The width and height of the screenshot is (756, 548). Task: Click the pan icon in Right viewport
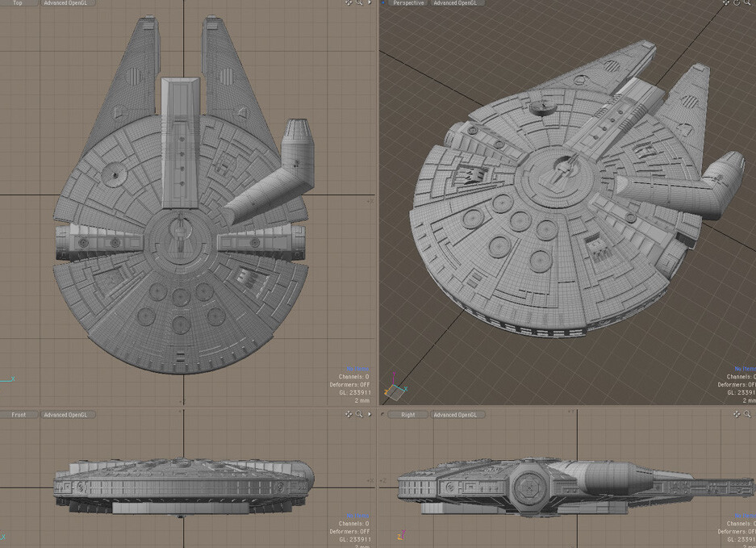click(737, 414)
